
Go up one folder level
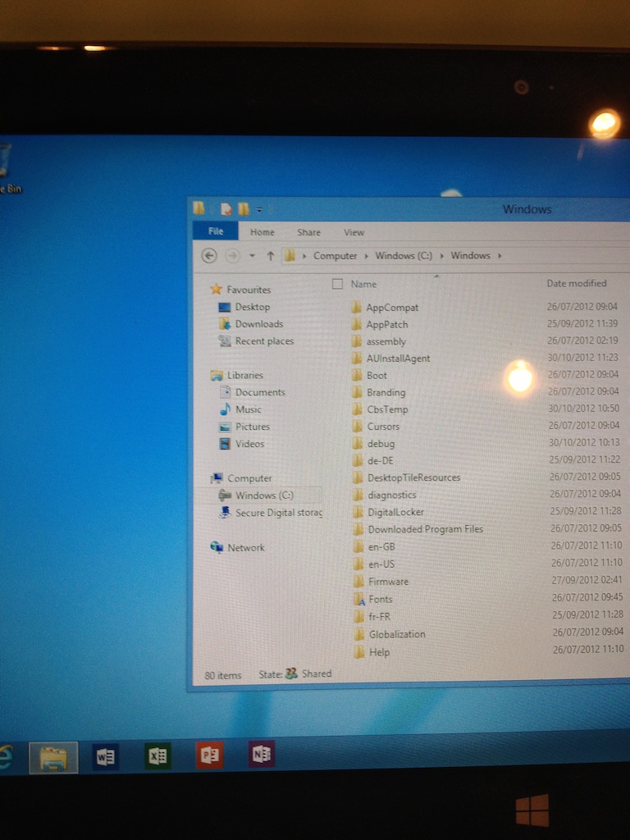pyautogui.click(x=271, y=256)
